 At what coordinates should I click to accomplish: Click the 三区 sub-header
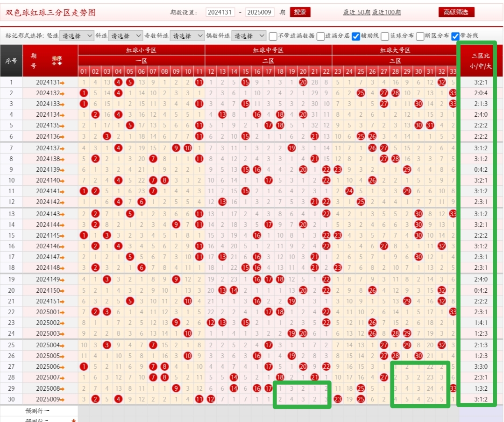coord(395,61)
